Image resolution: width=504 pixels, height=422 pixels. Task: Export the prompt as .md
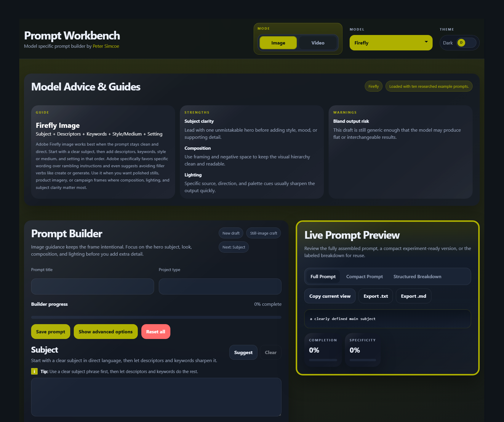[413, 296]
